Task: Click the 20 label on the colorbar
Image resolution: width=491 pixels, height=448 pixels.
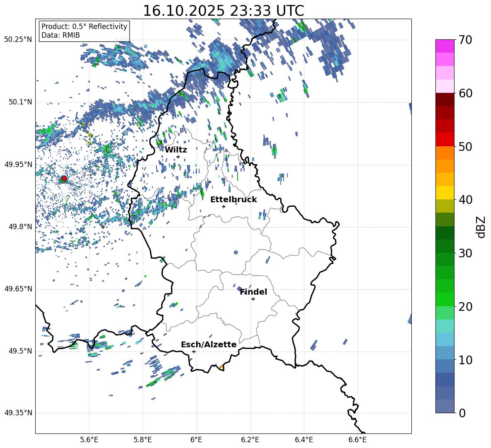Action: [465, 307]
